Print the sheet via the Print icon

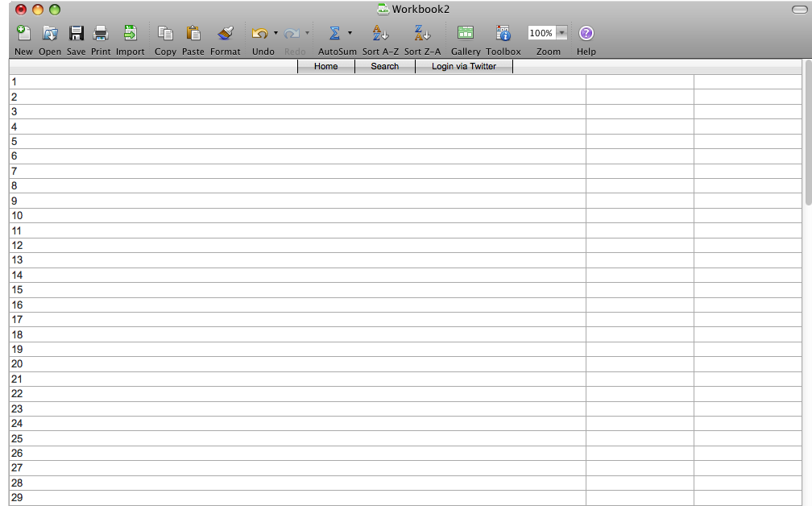click(x=101, y=34)
